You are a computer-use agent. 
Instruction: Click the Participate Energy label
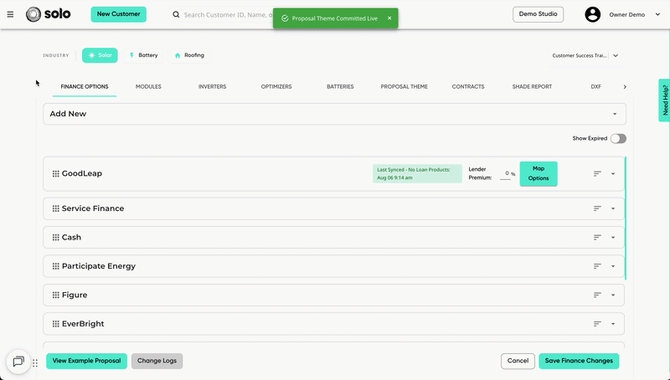tap(99, 266)
